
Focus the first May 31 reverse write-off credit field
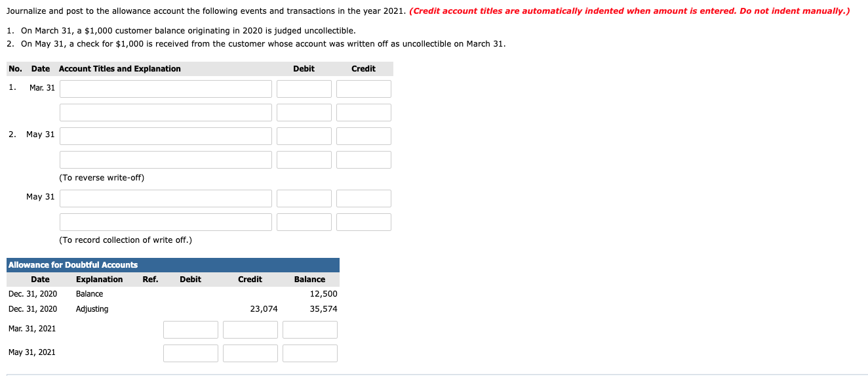click(364, 136)
